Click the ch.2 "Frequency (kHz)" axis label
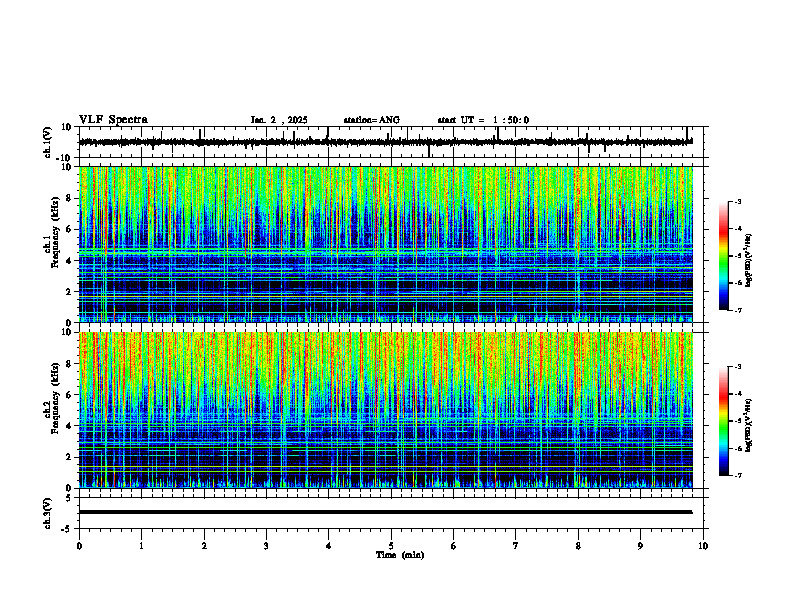The image size is (792, 612). [55, 398]
